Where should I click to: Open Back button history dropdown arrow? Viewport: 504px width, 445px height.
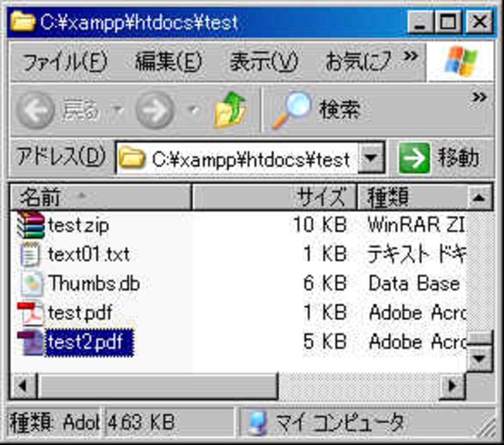pos(119,110)
